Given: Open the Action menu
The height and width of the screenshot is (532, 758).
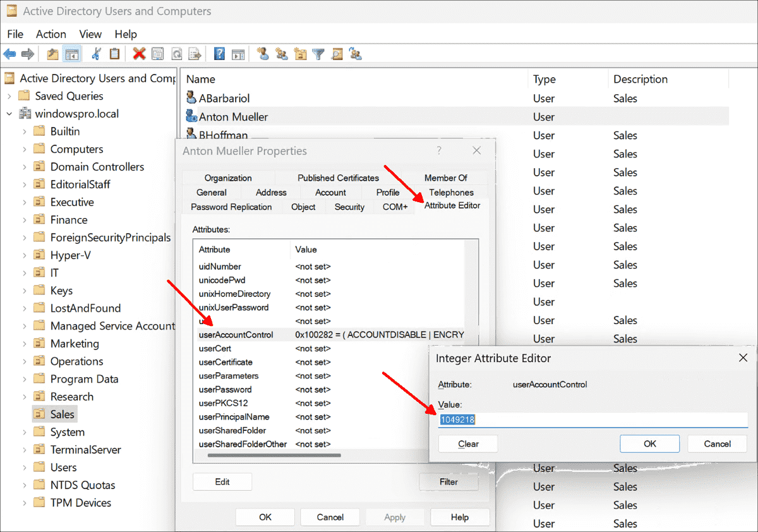Looking at the screenshot, I should coord(51,34).
